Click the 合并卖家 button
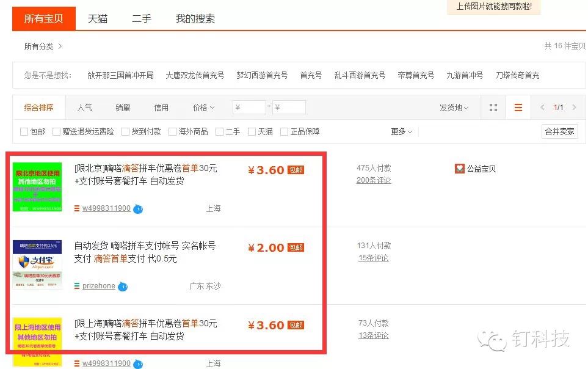The width and height of the screenshot is (588, 369). [x=559, y=131]
